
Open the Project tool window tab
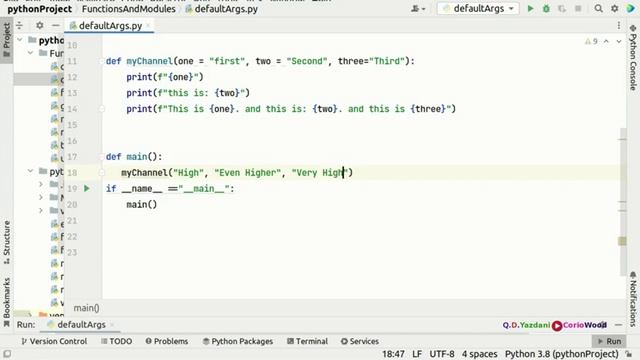[x=7, y=40]
